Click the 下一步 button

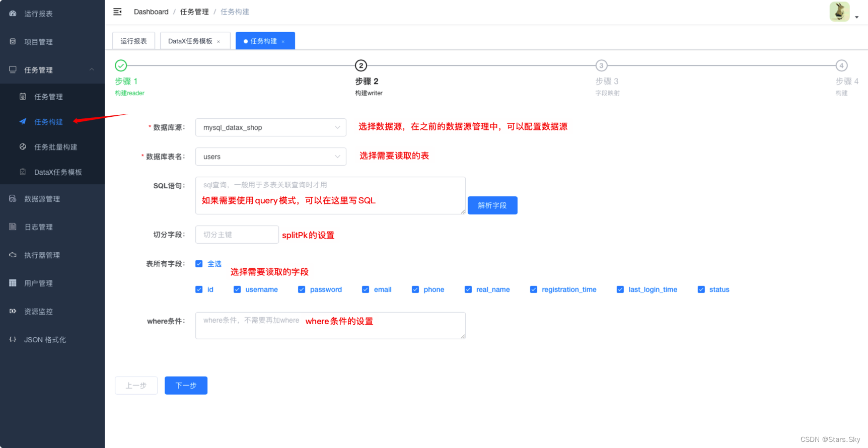pyautogui.click(x=186, y=386)
